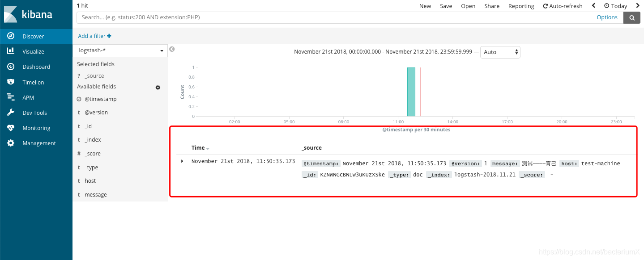
Task: Collapse the fields sidebar arrow
Action: (x=172, y=49)
